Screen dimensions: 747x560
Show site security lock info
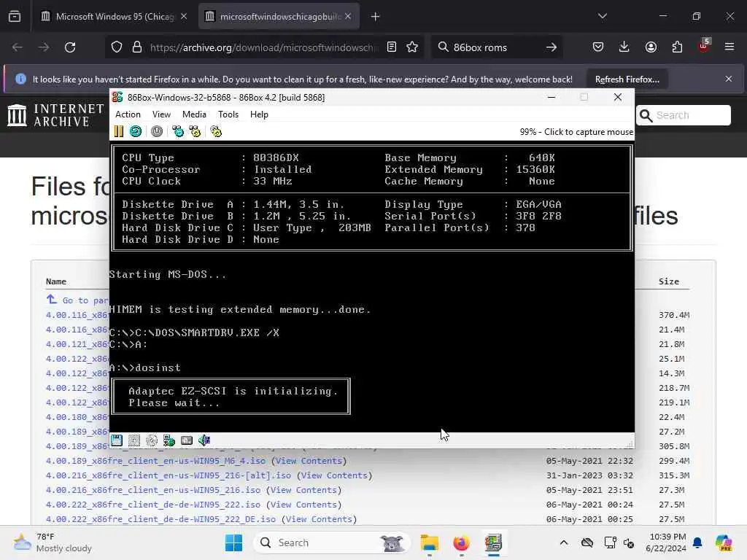[x=137, y=47]
